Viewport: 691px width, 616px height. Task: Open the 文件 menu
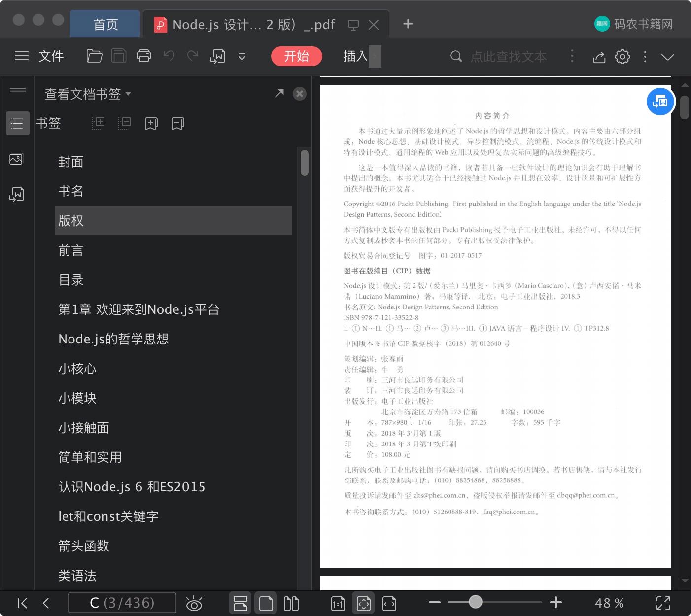click(x=51, y=56)
